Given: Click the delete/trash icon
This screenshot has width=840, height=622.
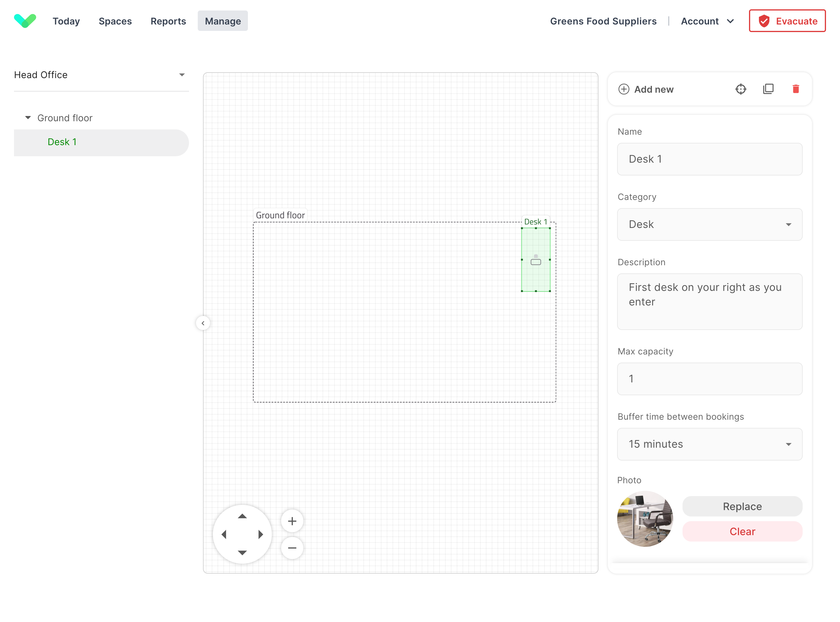Looking at the screenshot, I should click(x=796, y=89).
